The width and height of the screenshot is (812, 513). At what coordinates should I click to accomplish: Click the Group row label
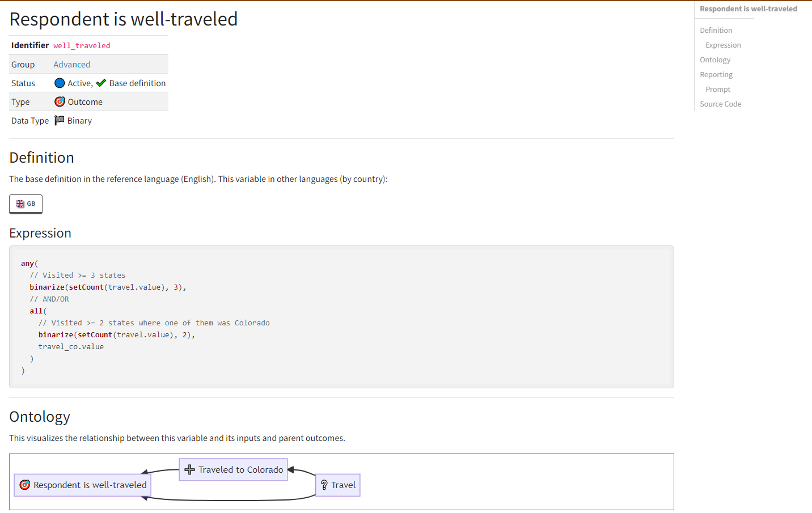(23, 65)
